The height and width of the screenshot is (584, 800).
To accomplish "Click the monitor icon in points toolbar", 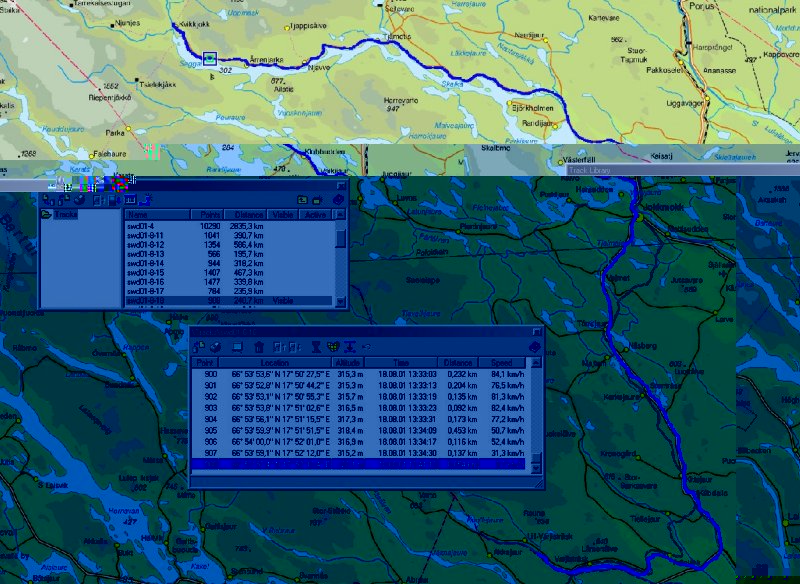I will point(237,347).
